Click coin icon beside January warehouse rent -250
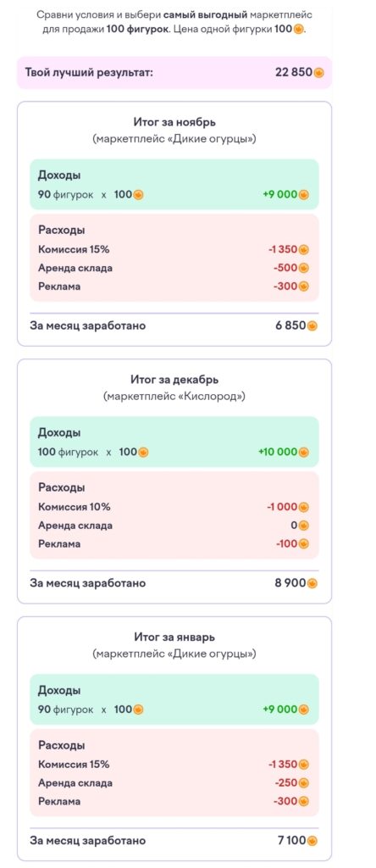 (303, 782)
